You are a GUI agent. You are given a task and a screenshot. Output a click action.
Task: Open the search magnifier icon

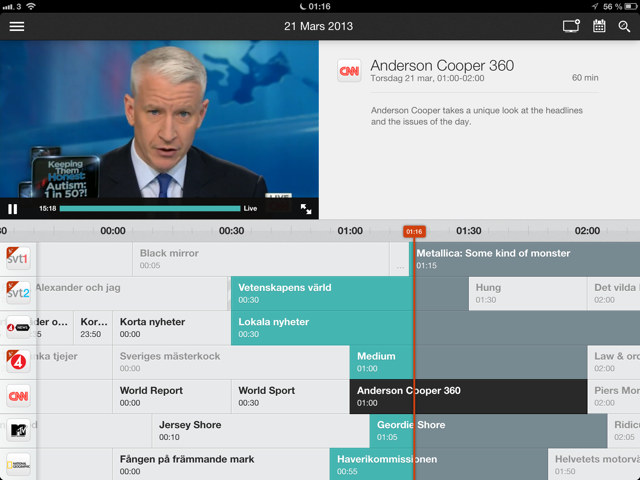[624, 27]
